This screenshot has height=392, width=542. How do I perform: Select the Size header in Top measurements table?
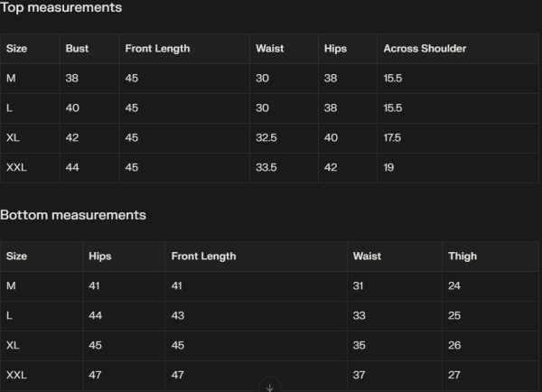coord(16,49)
